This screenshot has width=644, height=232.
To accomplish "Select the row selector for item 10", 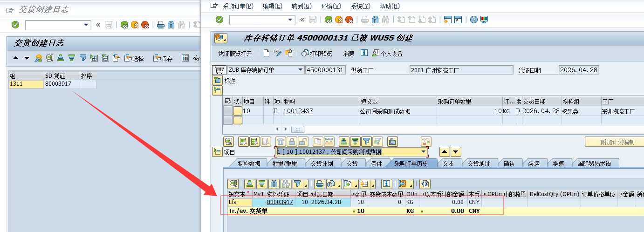I will (x=227, y=111).
